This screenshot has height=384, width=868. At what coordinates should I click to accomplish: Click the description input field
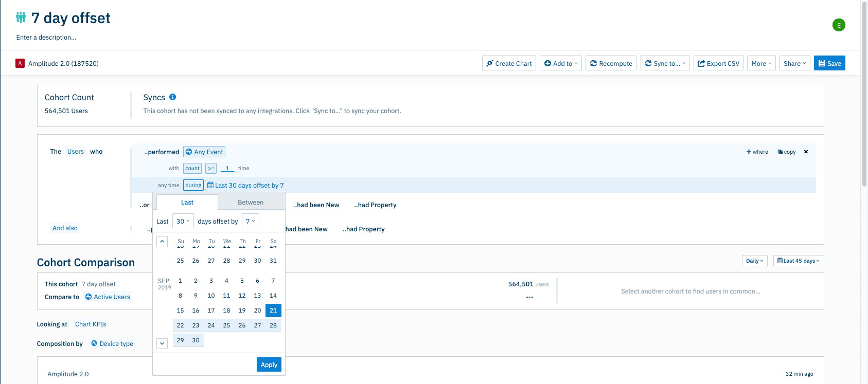click(x=46, y=38)
